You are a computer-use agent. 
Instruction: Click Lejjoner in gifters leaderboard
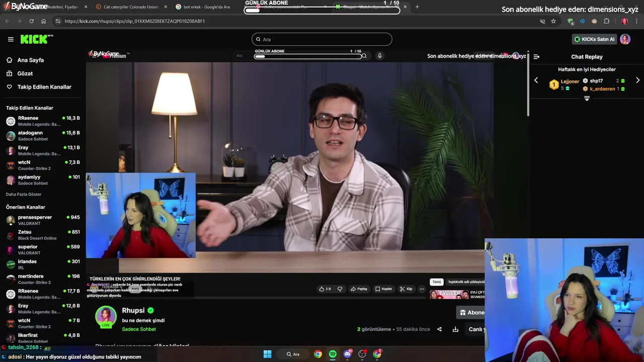tap(570, 81)
